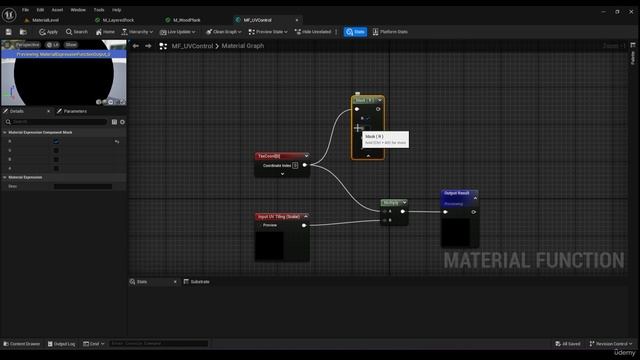The image size is (640, 360).
Task: Click MF_UVControl in the breadcrumb
Action: (x=192, y=46)
